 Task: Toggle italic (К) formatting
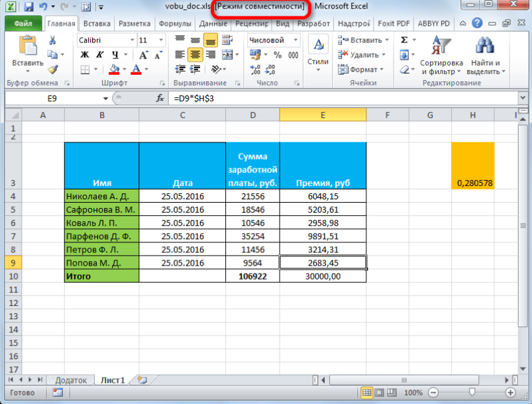pos(100,55)
